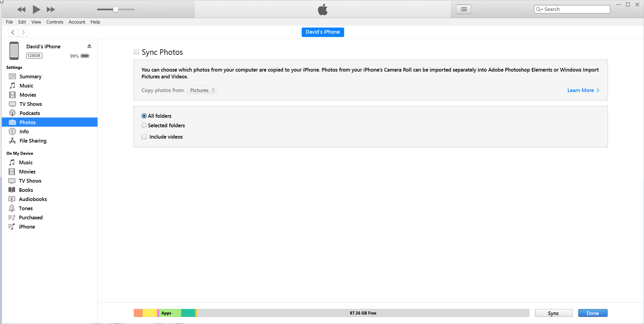Click the 97.36 GB Free bar
This screenshot has height=324, width=644.
pyautogui.click(x=363, y=313)
